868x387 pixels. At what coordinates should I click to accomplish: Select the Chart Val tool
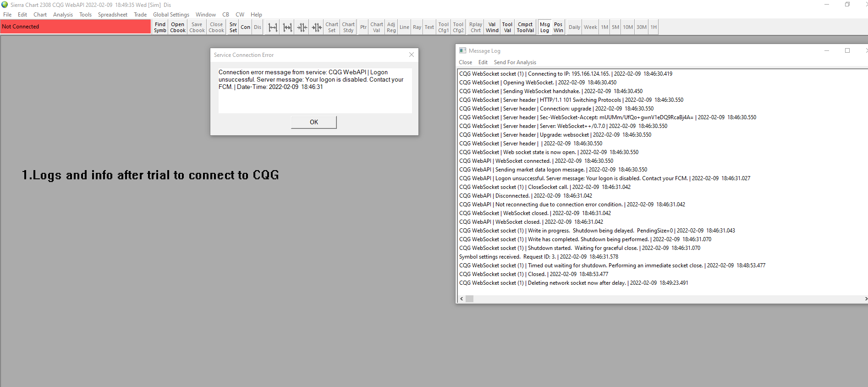click(377, 27)
